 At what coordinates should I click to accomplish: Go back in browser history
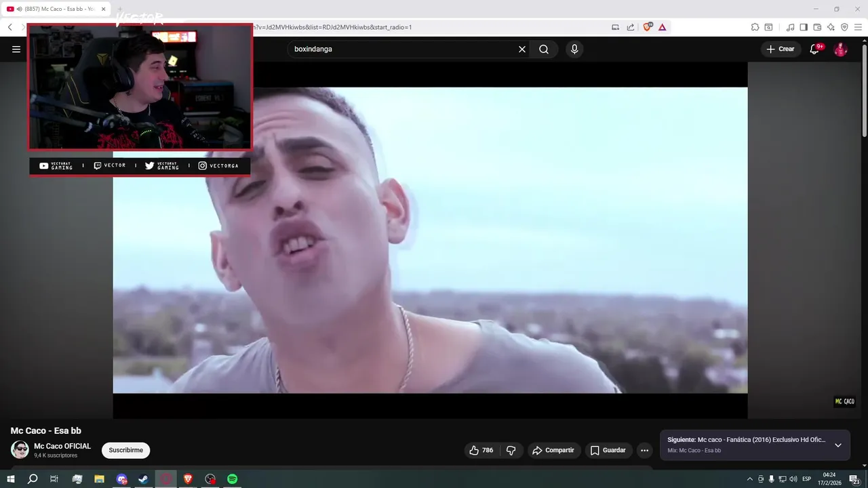(10, 27)
